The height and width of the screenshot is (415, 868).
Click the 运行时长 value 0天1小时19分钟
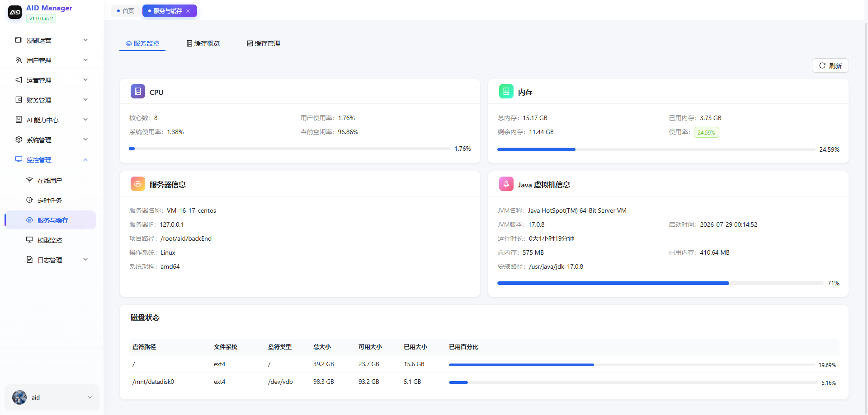click(x=552, y=238)
